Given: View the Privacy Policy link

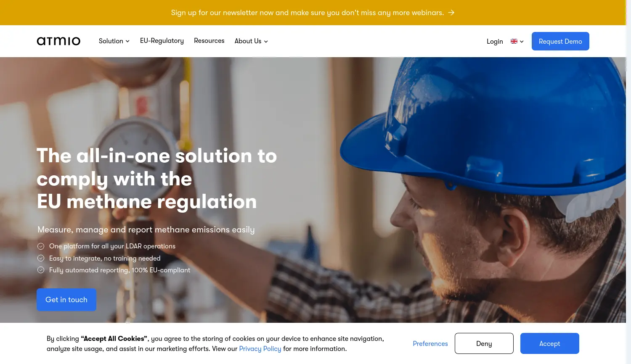Looking at the screenshot, I should (x=260, y=348).
